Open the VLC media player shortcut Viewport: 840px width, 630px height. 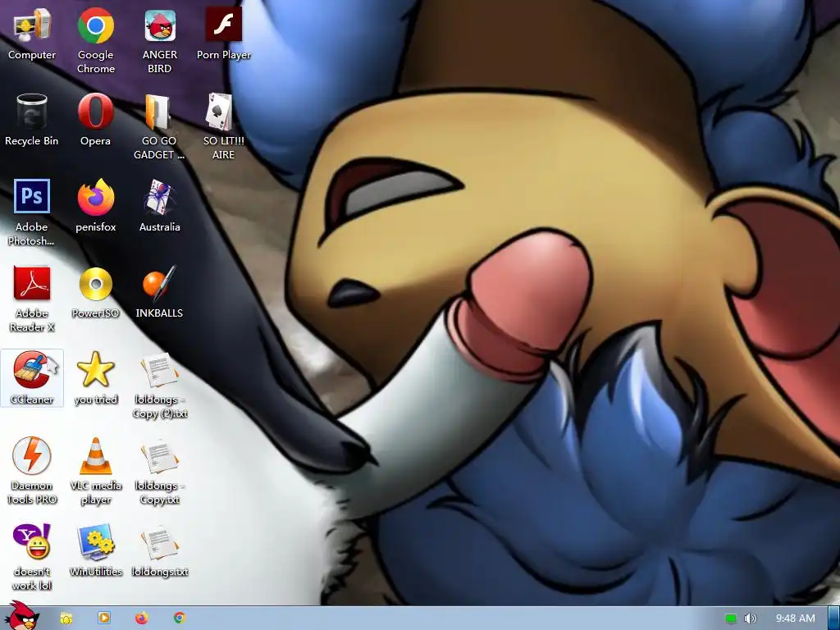pos(96,472)
